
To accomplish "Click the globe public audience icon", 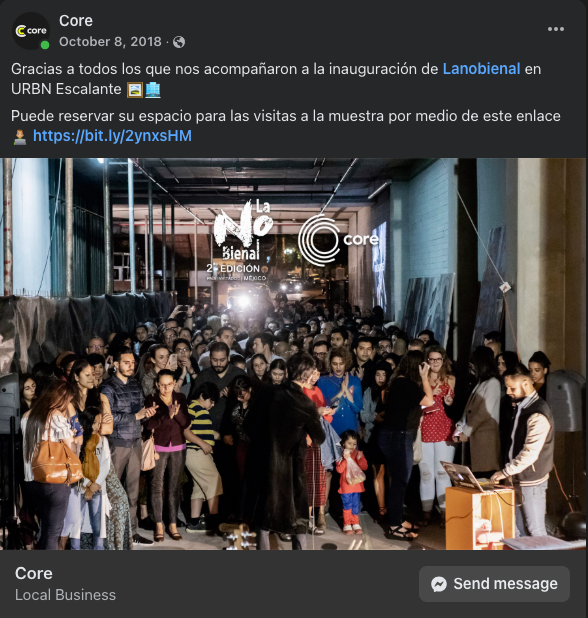I will click(x=179, y=42).
